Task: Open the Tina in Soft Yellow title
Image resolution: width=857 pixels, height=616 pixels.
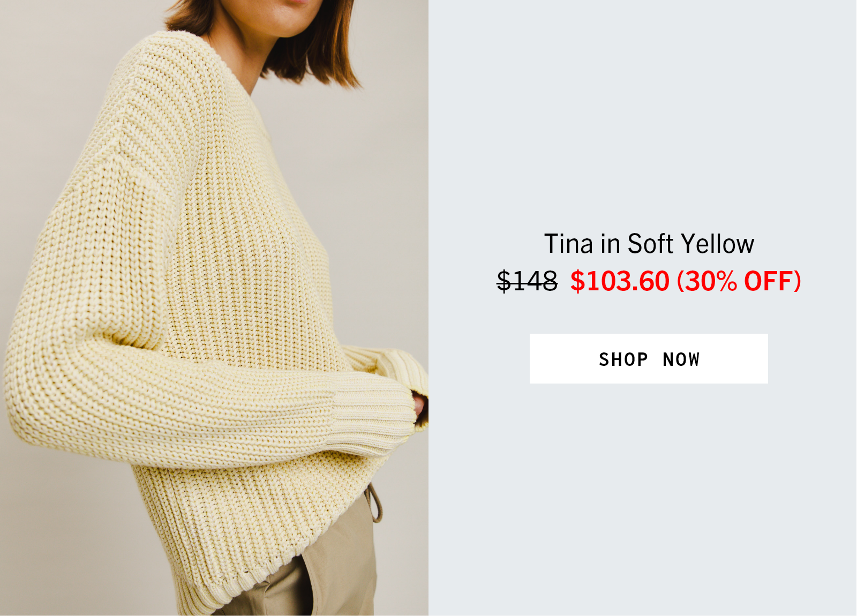Action: point(649,244)
